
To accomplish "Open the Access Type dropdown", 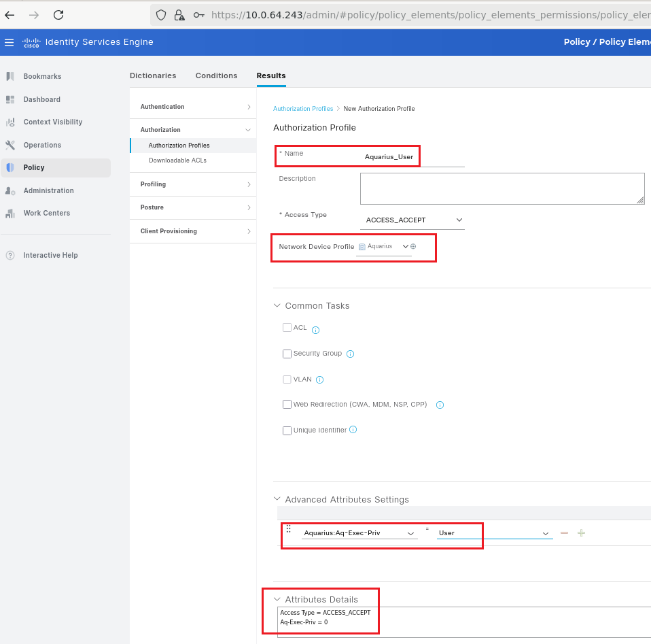I will pos(412,220).
